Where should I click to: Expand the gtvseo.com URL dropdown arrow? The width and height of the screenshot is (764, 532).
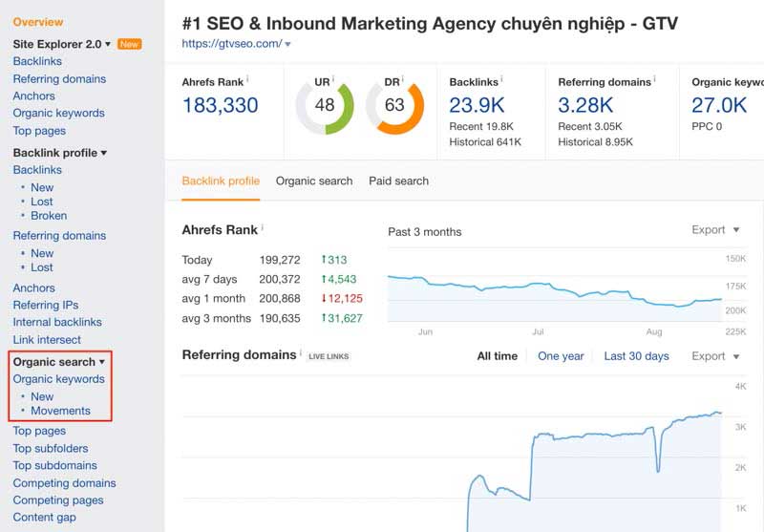[x=288, y=45]
